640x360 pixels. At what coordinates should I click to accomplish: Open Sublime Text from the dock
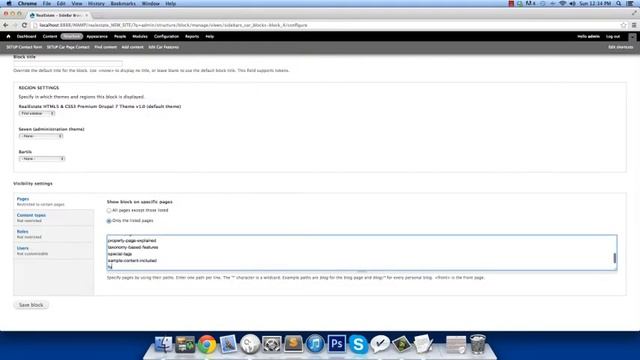click(293, 344)
